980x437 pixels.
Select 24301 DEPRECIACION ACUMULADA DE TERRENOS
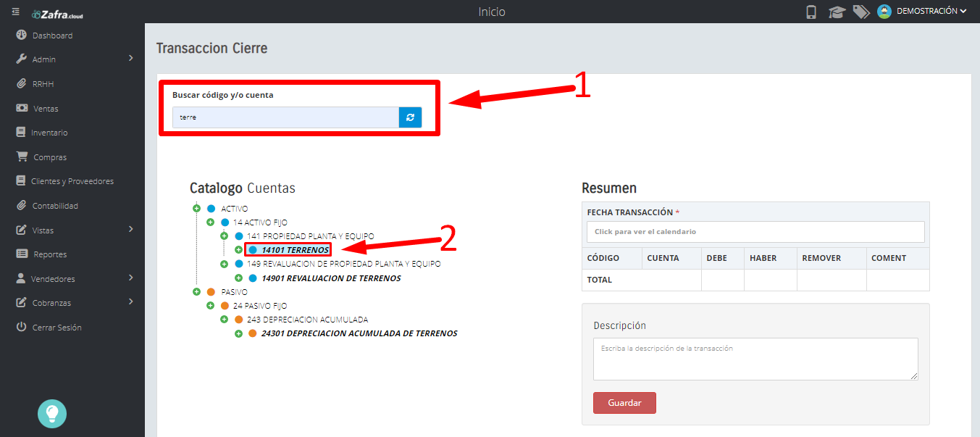pos(359,333)
